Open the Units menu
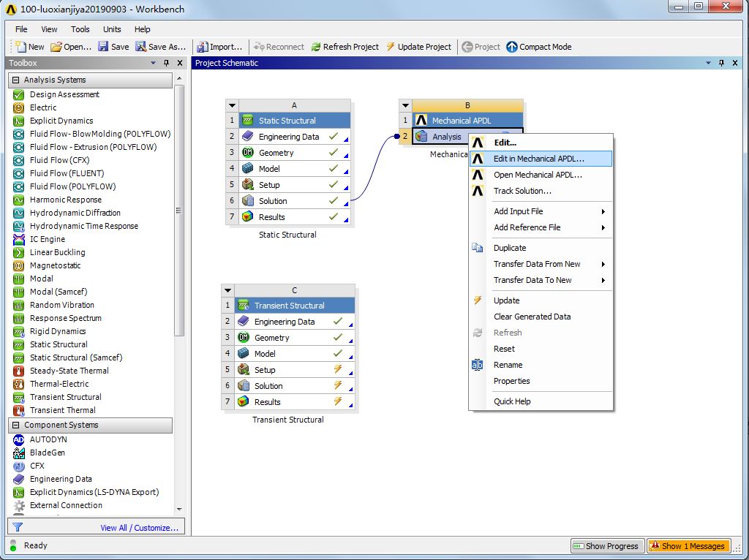The image size is (749, 560). tap(112, 29)
